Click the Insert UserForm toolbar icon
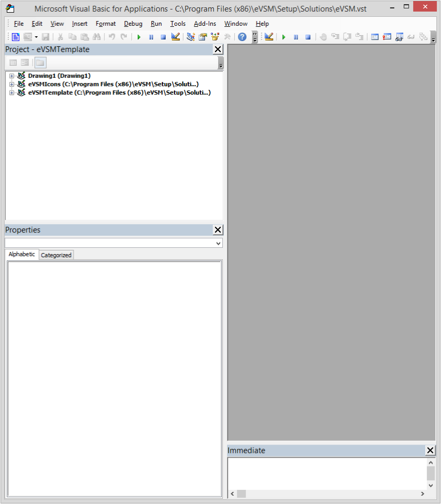Screen dimensions: 441x504 point(28,37)
